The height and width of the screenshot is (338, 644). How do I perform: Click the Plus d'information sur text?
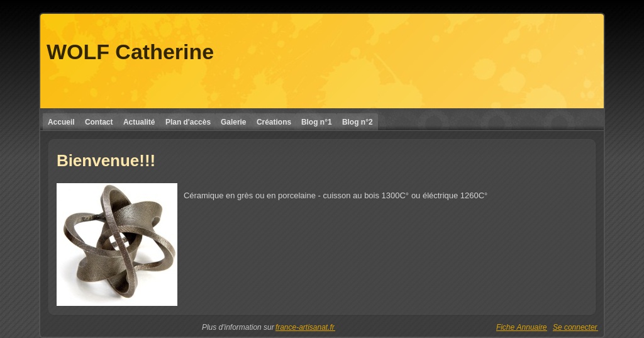pyautogui.click(x=237, y=327)
